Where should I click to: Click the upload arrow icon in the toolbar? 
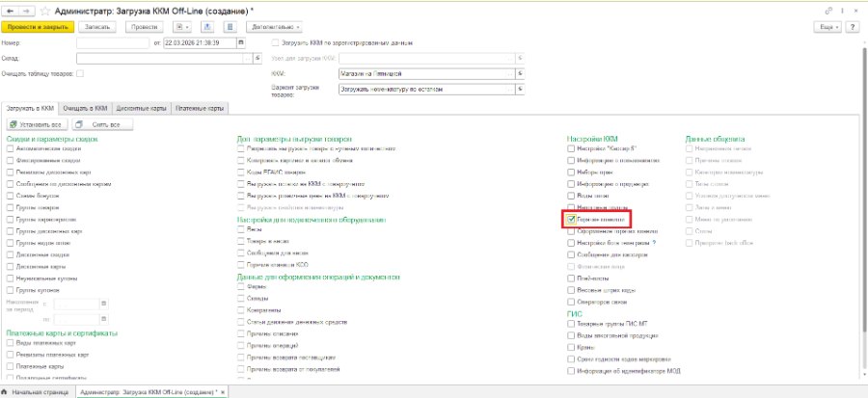[207, 27]
